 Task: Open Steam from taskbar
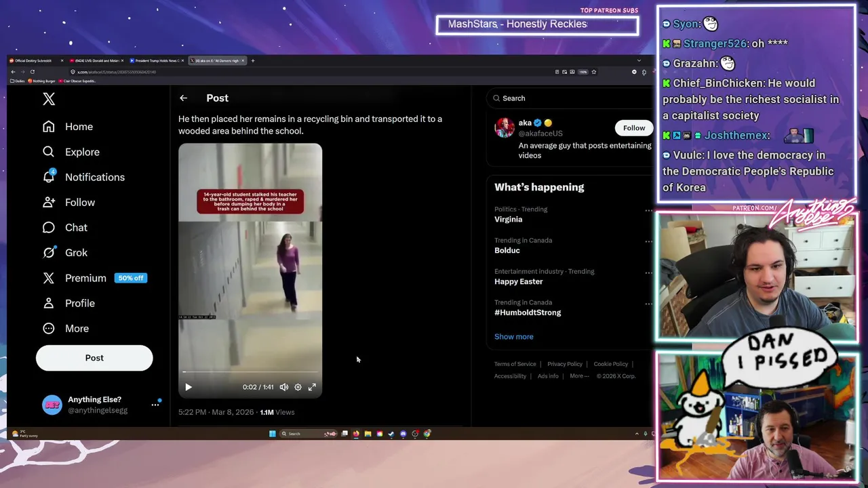(x=391, y=434)
